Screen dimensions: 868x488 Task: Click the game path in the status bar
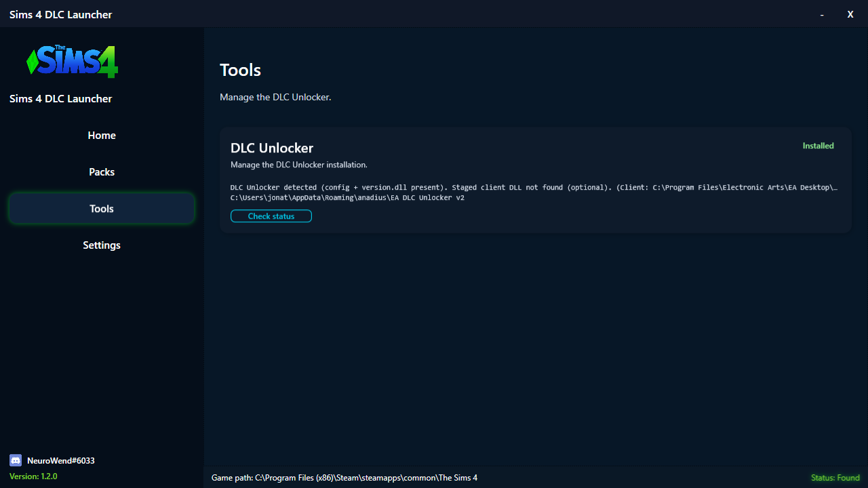(x=344, y=477)
